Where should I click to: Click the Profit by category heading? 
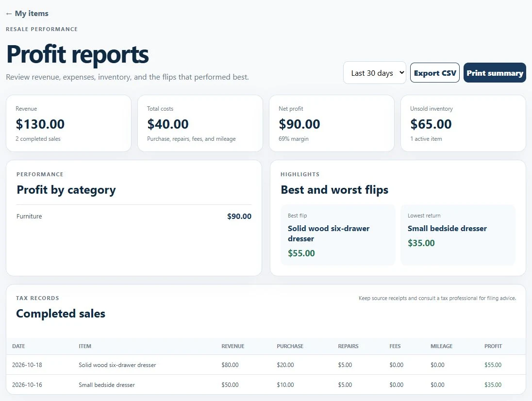pos(66,190)
